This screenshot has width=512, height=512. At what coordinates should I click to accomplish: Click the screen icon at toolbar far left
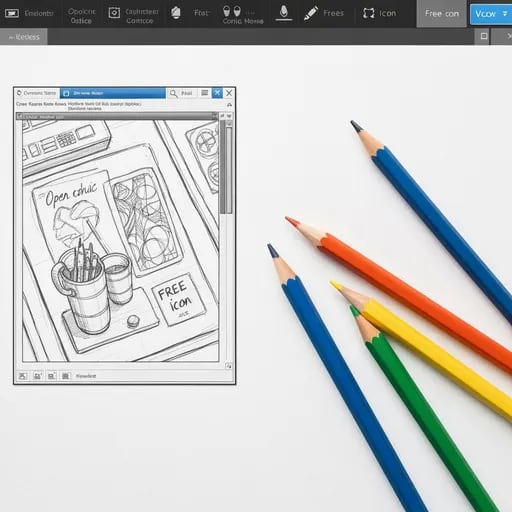[x=12, y=13]
